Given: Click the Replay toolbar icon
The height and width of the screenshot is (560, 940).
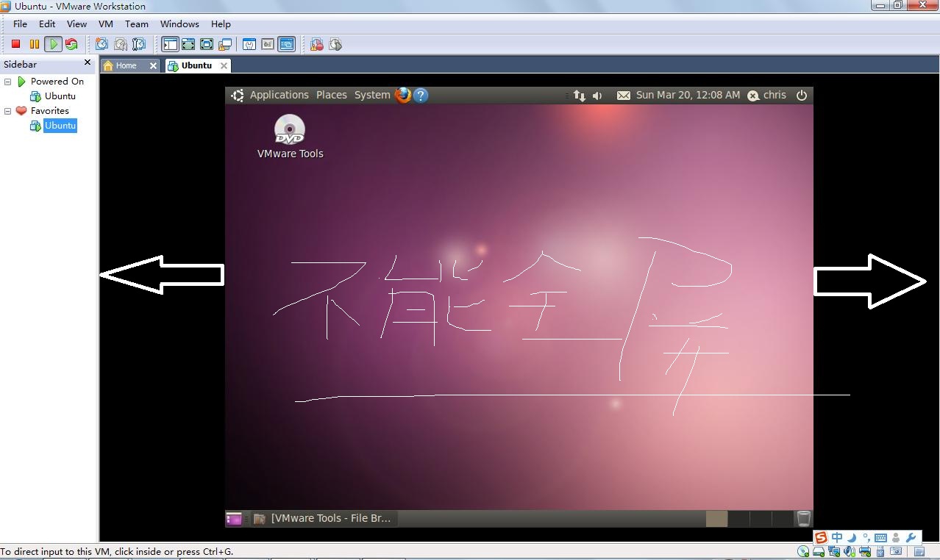Looking at the screenshot, I should pos(335,44).
